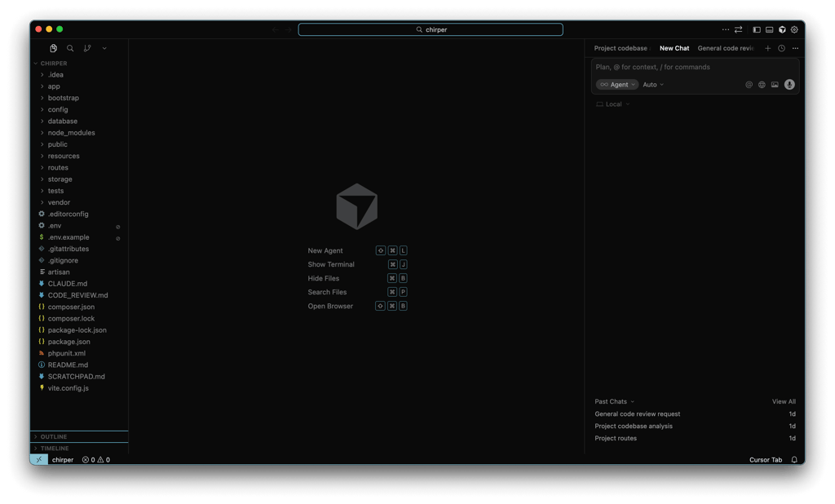835x504 pixels.
Task: Click the globe web search icon
Action: pyautogui.click(x=762, y=85)
